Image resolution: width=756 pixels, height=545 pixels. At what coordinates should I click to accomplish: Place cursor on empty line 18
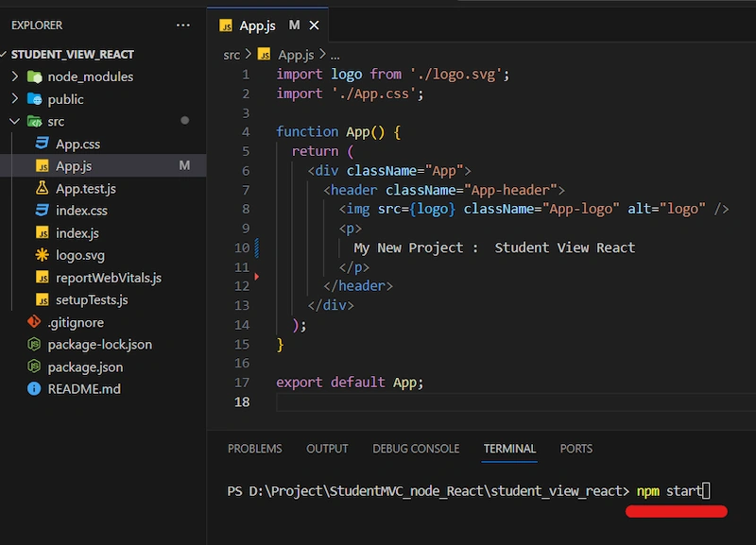pyautogui.click(x=516, y=401)
